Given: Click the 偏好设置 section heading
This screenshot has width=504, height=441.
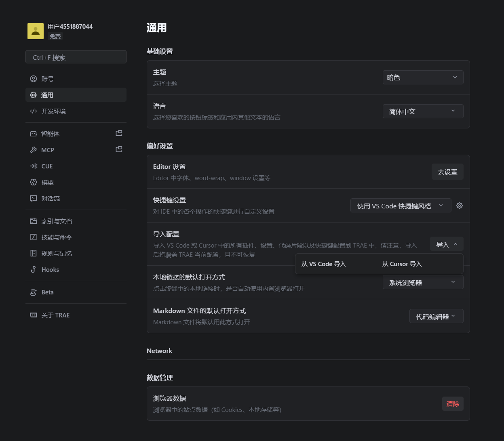Looking at the screenshot, I should point(160,146).
